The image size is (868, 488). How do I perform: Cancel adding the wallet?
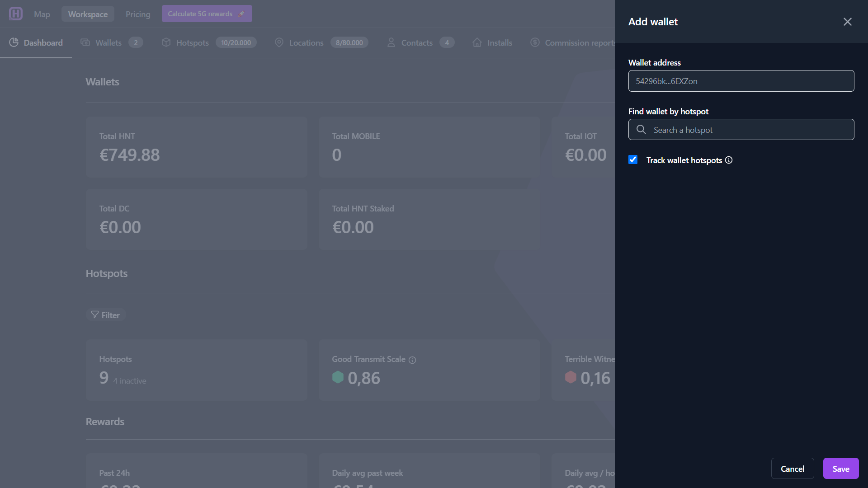793,469
